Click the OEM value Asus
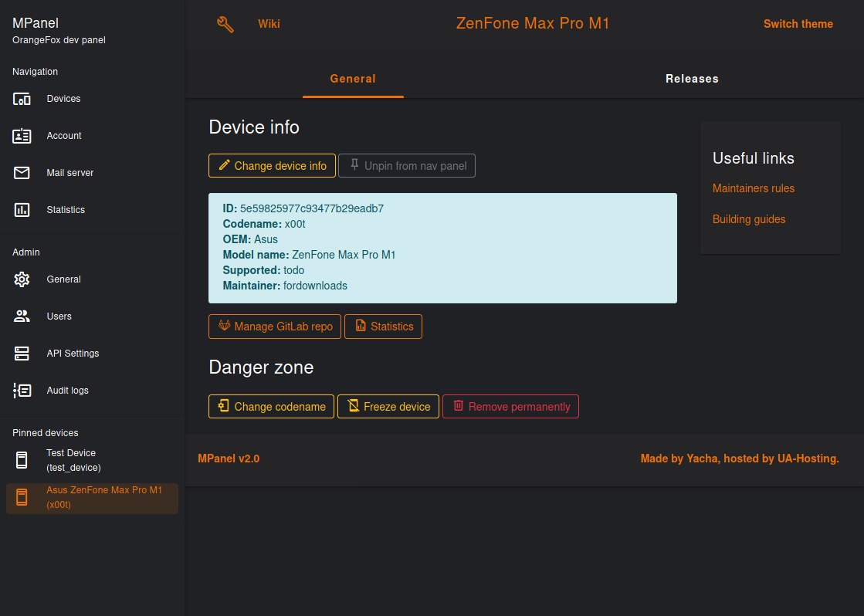Viewport: 864px width, 616px height. point(266,239)
